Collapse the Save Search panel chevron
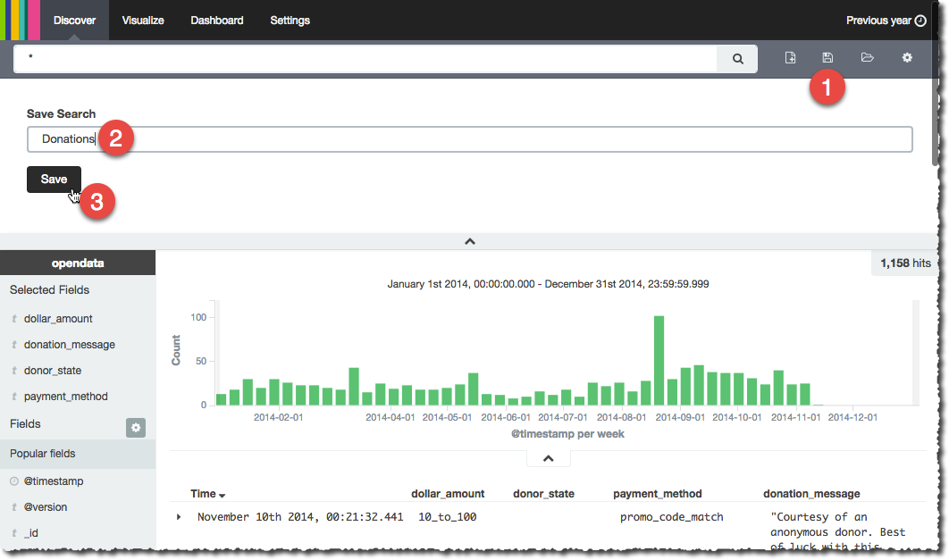The width and height of the screenshot is (949, 560). (x=469, y=241)
